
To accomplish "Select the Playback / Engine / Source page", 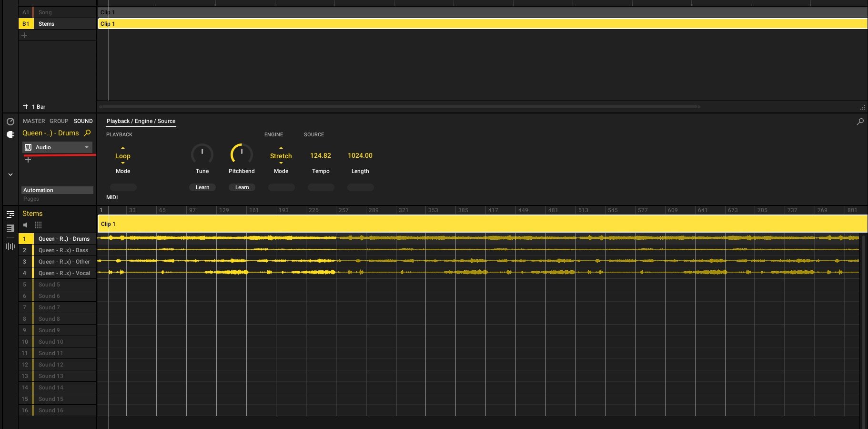I will [141, 121].
